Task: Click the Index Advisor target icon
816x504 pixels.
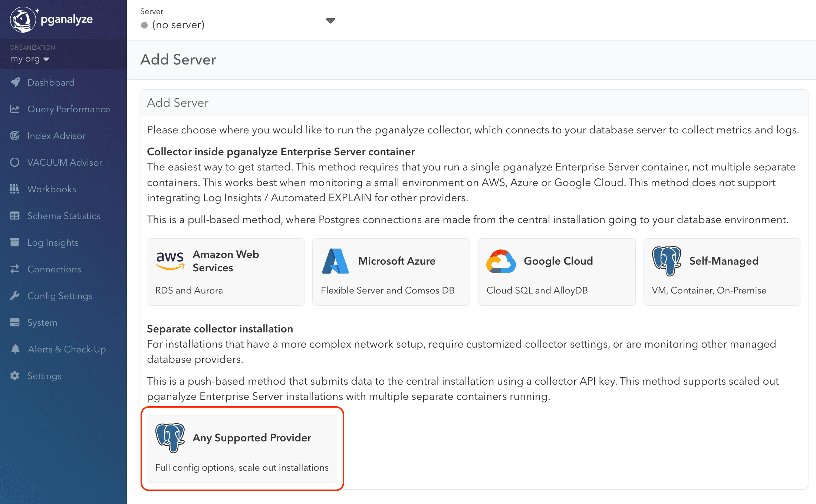Action: point(15,136)
